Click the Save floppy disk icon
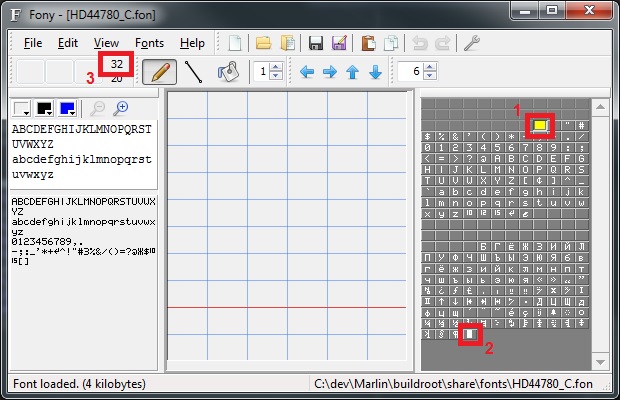The height and width of the screenshot is (400, 620). (x=315, y=43)
